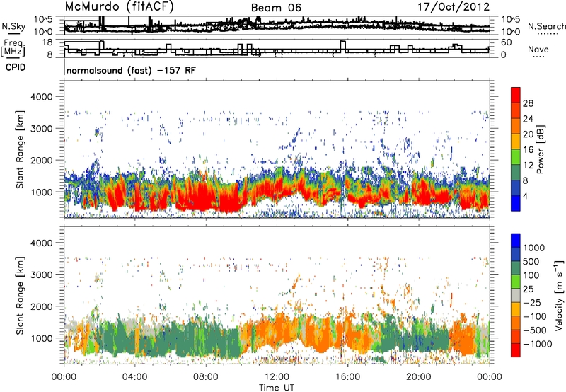The image size is (566, 392).
Task: Click the "25" label on Velocity color bar
Action: [x=528, y=289]
